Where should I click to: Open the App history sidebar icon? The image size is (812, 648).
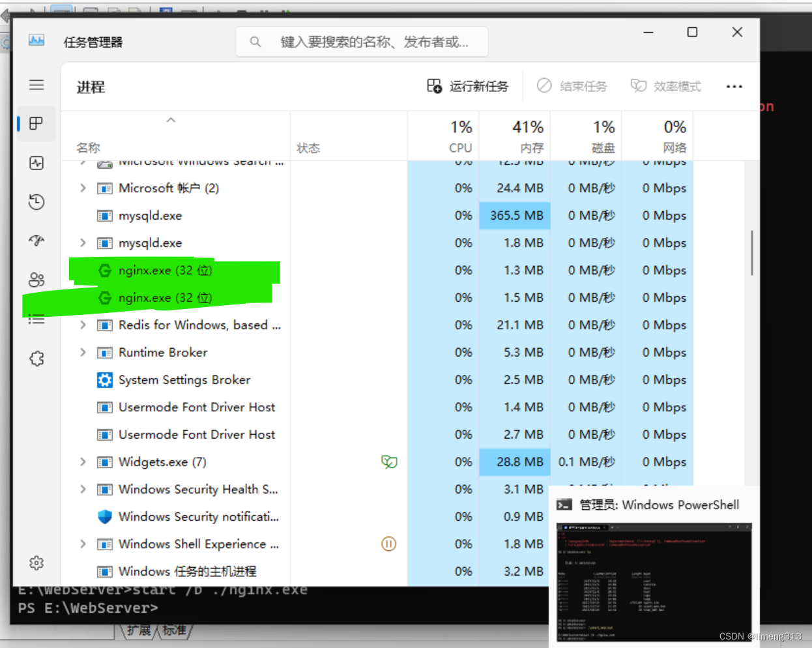36,202
